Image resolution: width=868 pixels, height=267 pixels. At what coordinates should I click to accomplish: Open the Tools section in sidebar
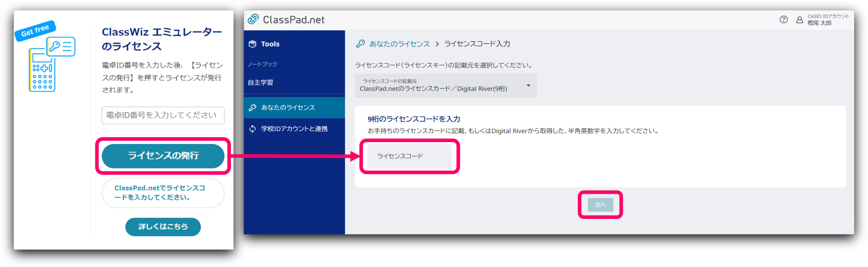tap(270, 44)
